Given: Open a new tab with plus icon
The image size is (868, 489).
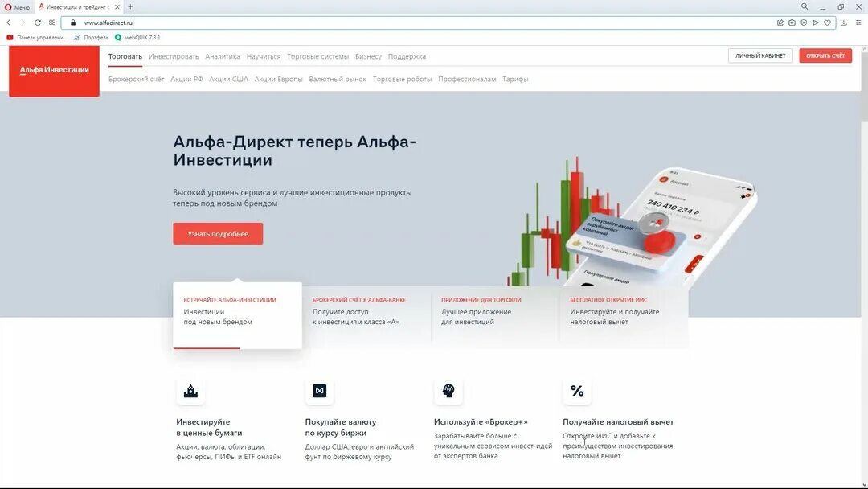Looking at the screenshot, I should tap(131, 6).
